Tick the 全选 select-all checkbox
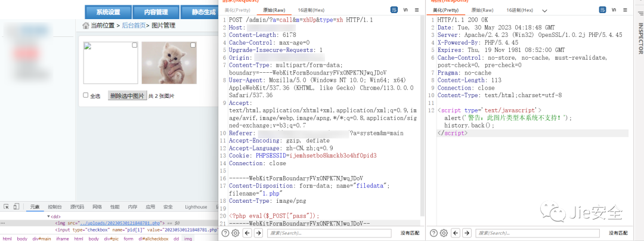 click(x=85, y=95)
